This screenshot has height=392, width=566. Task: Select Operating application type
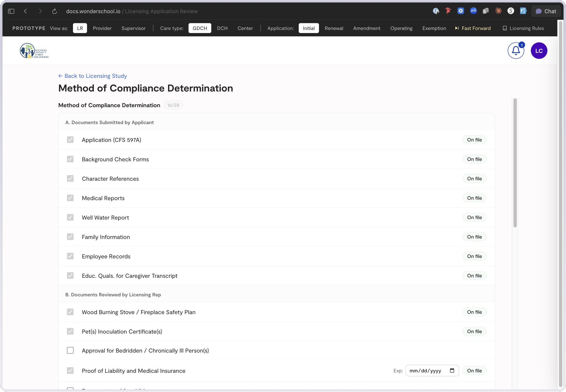[401, 28]
